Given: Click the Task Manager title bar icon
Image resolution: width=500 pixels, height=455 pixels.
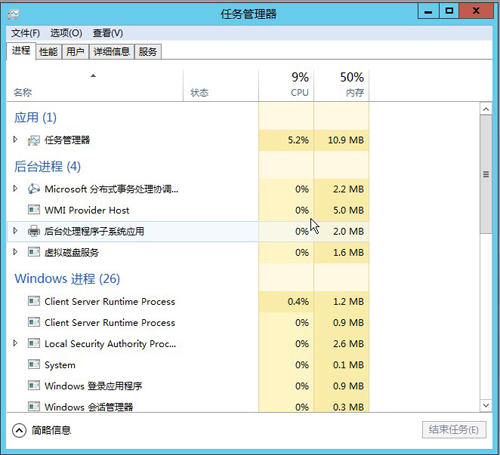Looking at the screenshot, I should (x=14, y=14).
